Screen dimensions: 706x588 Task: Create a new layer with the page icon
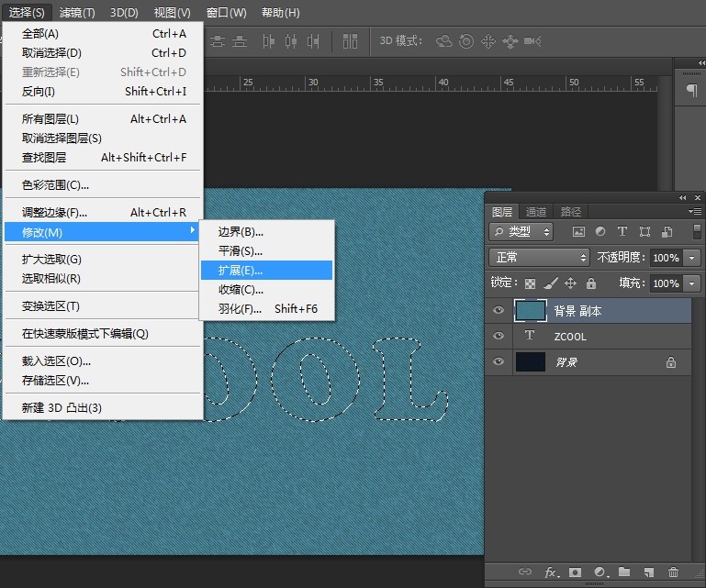pyautogui.click(x=649, y=572)
